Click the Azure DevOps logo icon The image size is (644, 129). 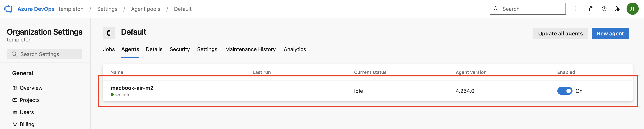(9, 9)
